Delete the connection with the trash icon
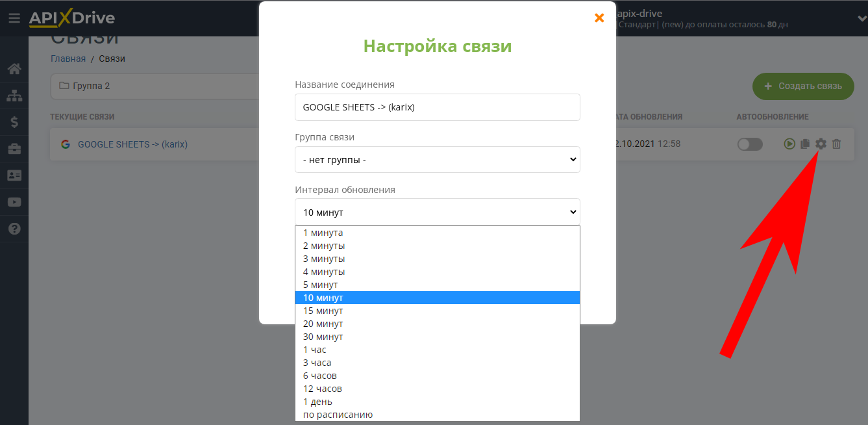The image size is (868, 425). (836, 144)
